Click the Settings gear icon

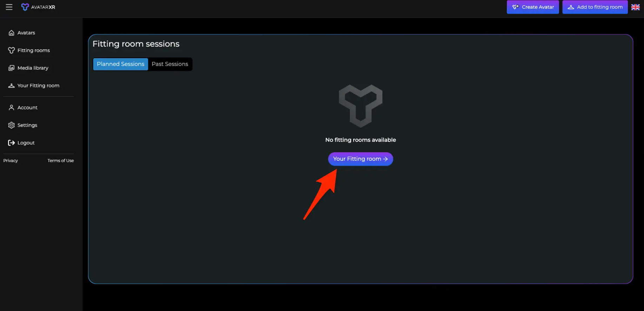coord(12,125)
